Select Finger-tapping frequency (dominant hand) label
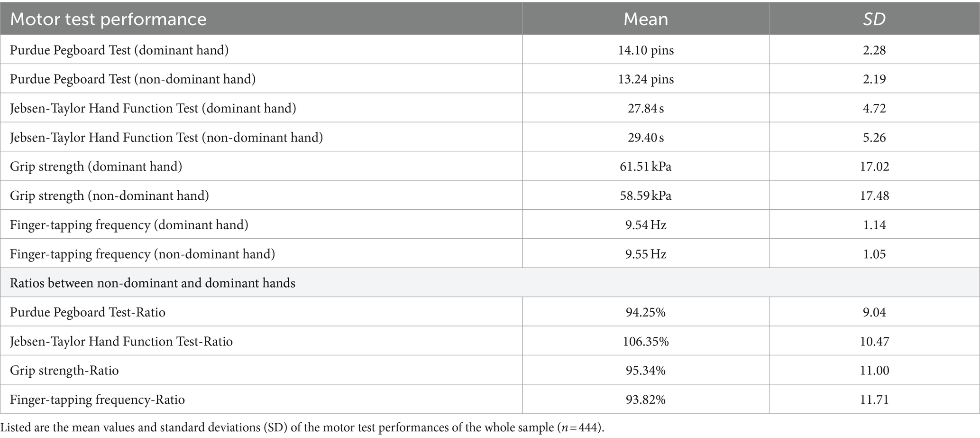 pyautogui.click(x=129, y=224)
